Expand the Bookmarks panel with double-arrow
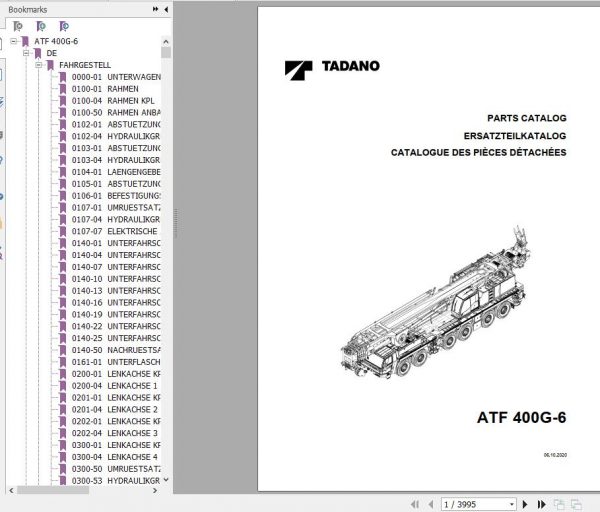This screenshot has width=600, height=512. tap(155, 9)
